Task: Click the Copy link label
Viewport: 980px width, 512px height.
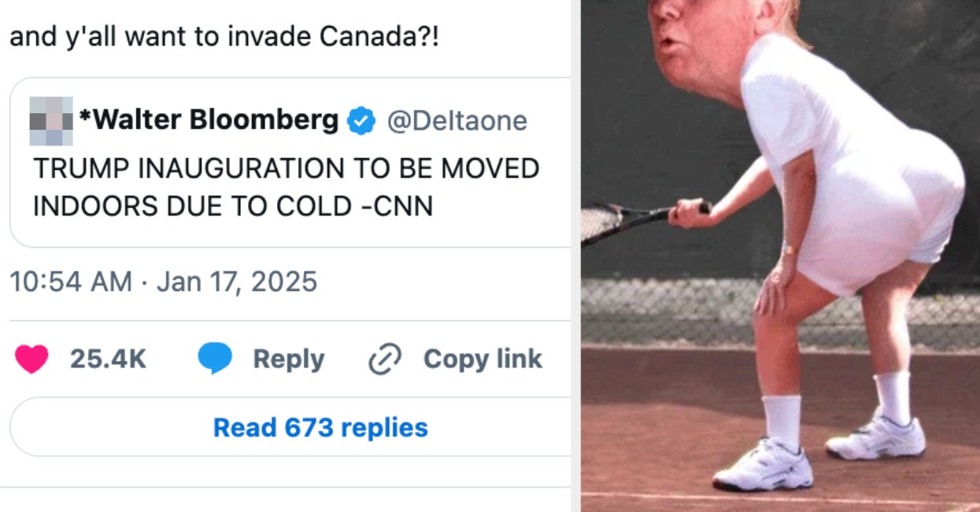Action: (482, 359)
